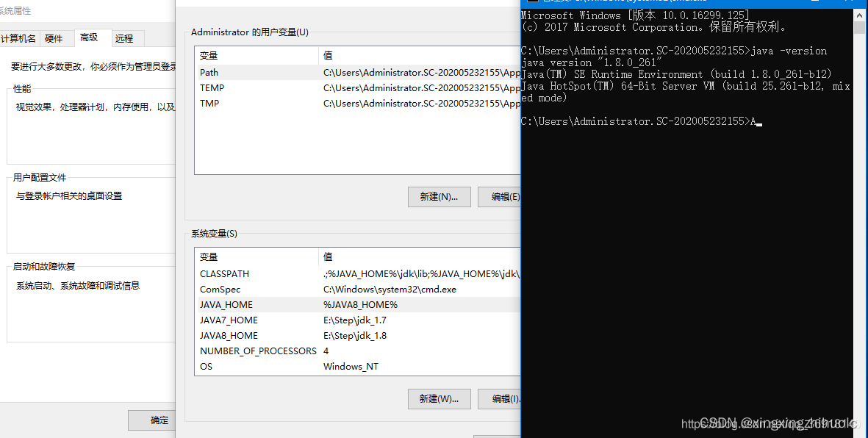
Task: Select the ComSpec system variable
Action: pyautogui.click(x=359, y=290)
